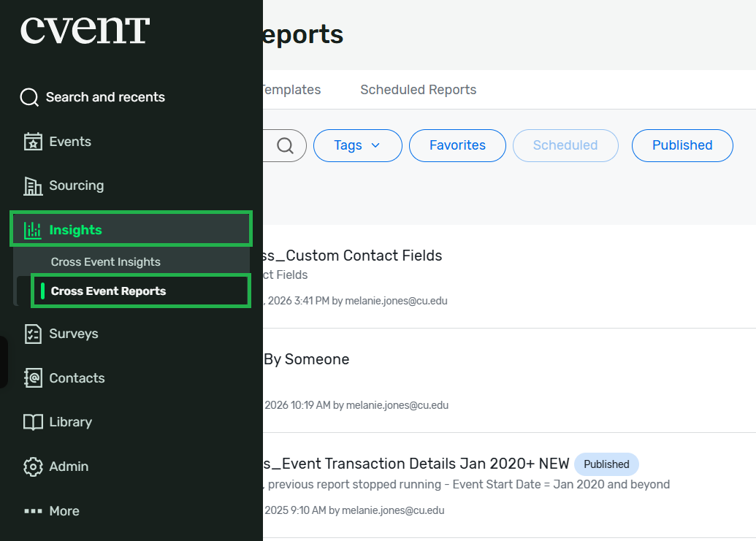The height and width of the screenshot is (541, 756).
Task: Collapse the Insights menu label
Action: (75, 230)
